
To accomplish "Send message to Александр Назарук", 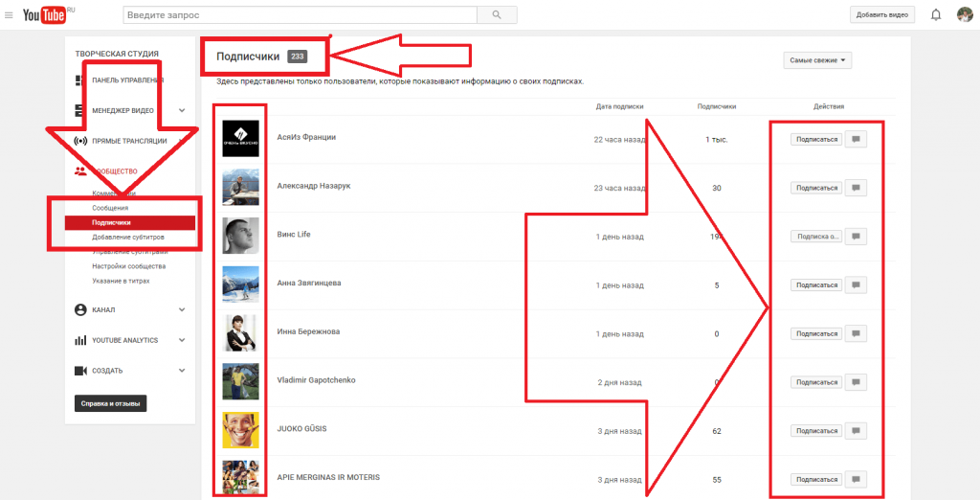I will tap(856, 188).
